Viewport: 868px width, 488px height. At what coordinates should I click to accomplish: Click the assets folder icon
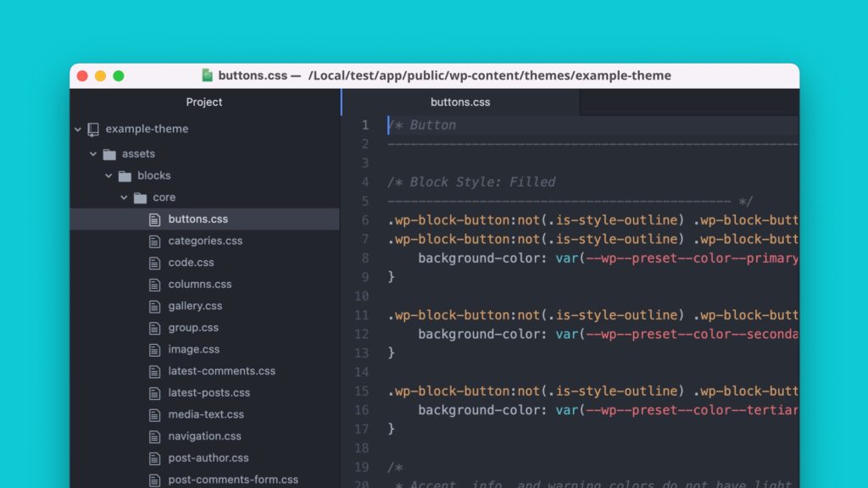click(x=111, y=153)
